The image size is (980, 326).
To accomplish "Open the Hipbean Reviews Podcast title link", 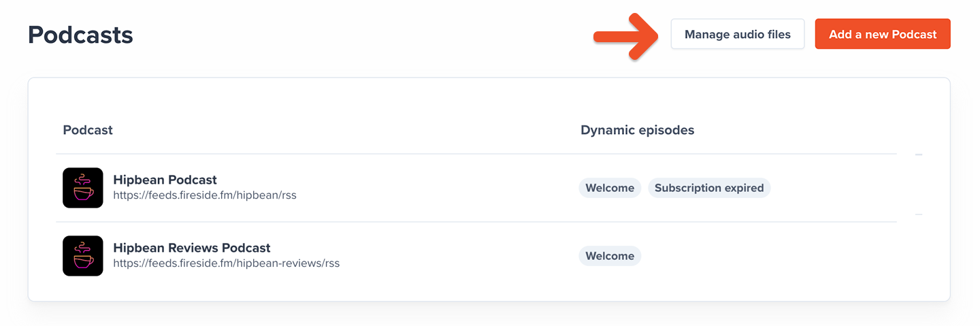I will (192, 248).
